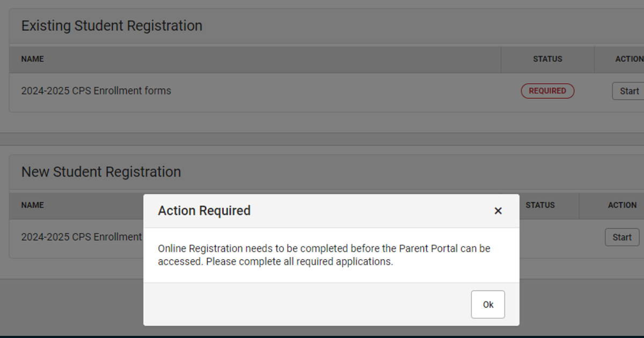Select the NAME header in Existing Student table
Image resolution: width=644 pixels, height=338 pixels.
33,59
